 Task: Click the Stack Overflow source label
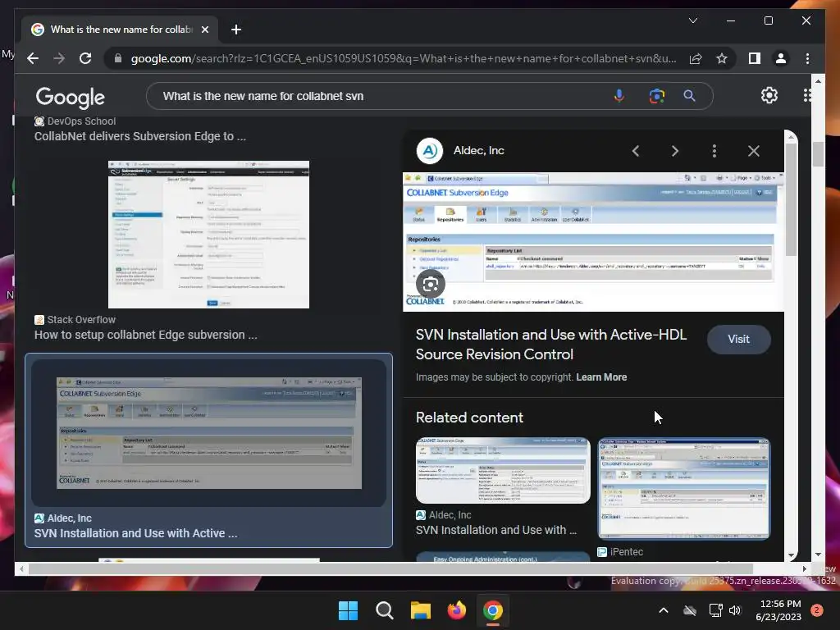click(x=81, y=320)
